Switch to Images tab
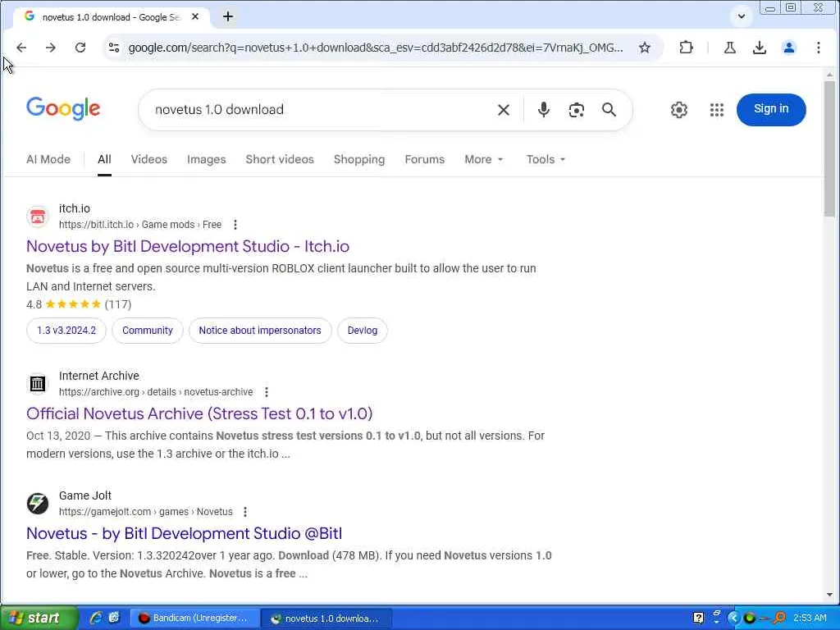Viewport: 840px width, 630px height. pyautogui.click(x=206, y=159)
